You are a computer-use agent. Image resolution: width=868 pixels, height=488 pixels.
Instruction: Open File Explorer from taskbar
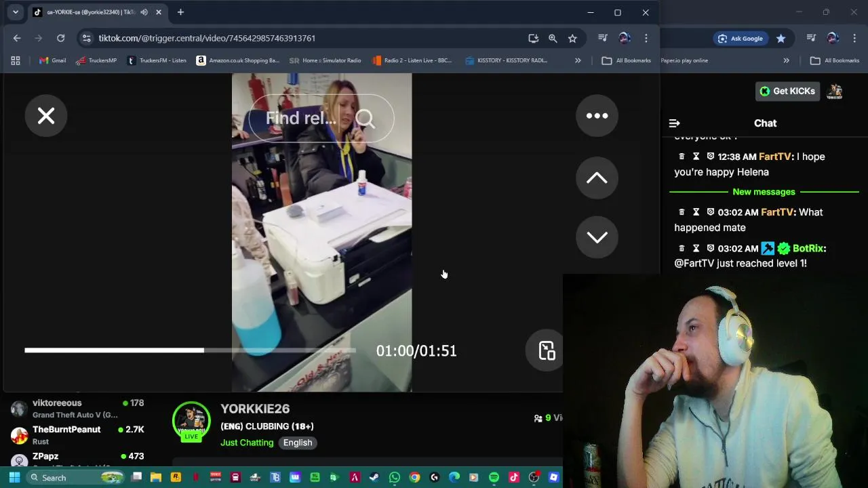156,478
